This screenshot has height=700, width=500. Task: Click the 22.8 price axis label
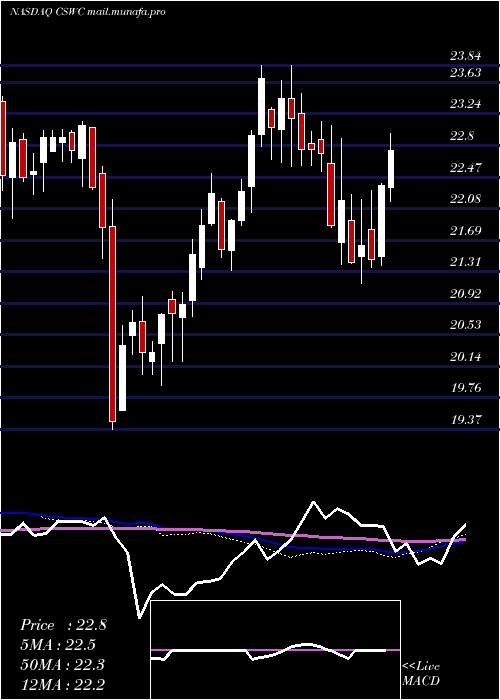coord(462,136)
